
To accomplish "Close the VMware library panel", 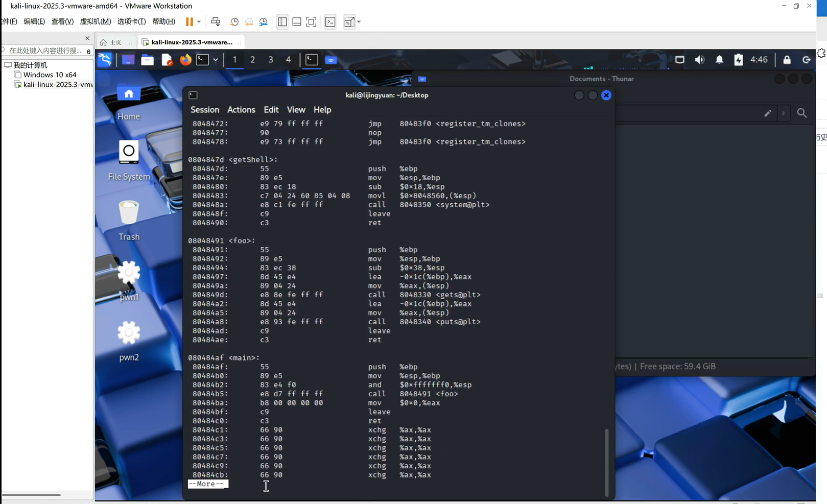I will pos(87,38).
